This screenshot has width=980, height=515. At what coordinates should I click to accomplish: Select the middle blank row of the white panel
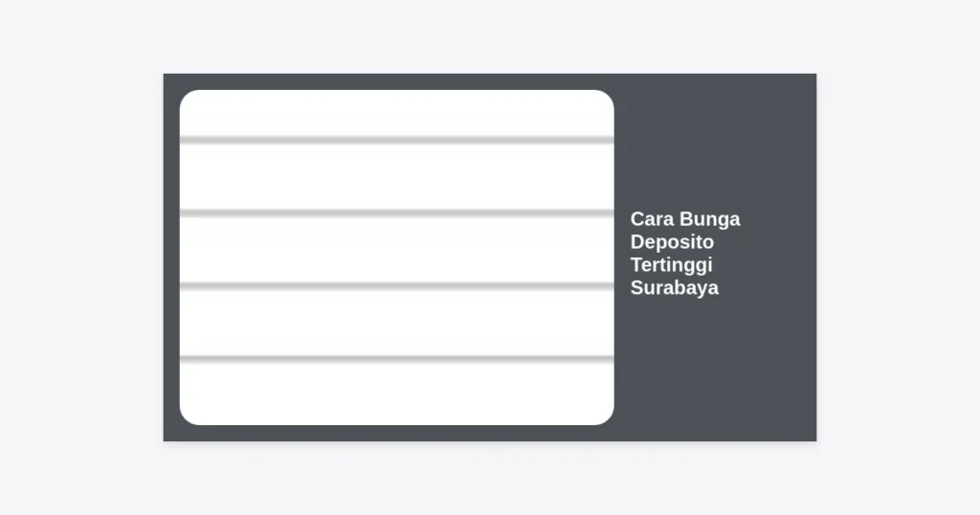point(396,249)
